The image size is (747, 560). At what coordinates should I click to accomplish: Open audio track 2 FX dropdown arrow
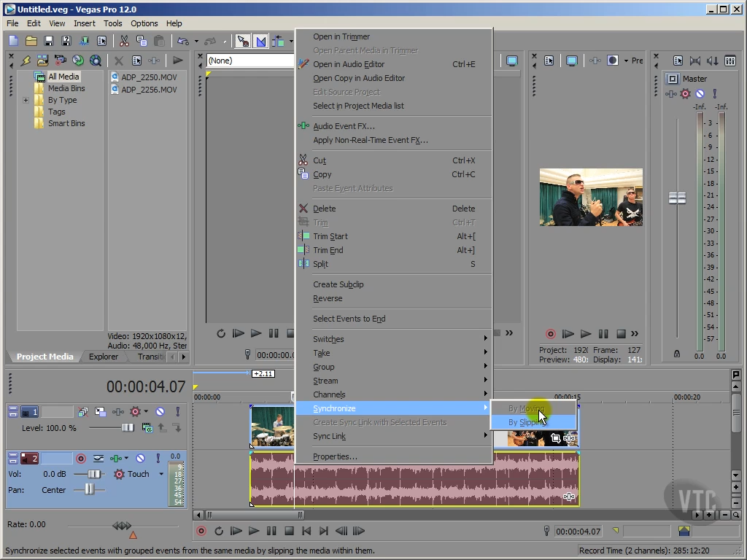pos(126,458)
